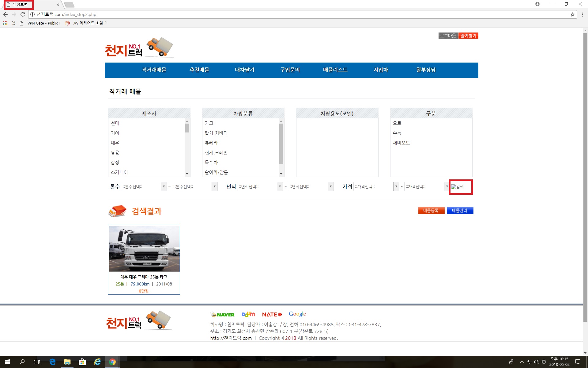The height and width of the screenshot is (368, 588).
Task: Bookmark page with star icon
Action: coord(572,14)
